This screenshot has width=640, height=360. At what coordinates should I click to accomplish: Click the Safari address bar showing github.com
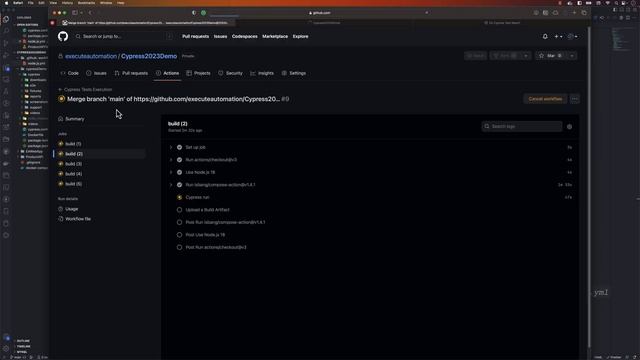(320, 13)
